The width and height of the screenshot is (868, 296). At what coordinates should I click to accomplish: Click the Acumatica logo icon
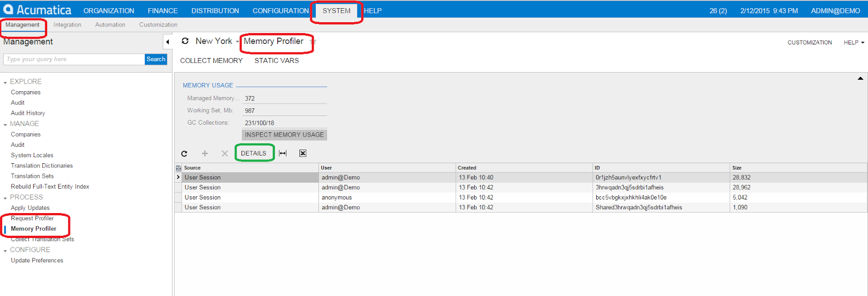coord(8,10)
